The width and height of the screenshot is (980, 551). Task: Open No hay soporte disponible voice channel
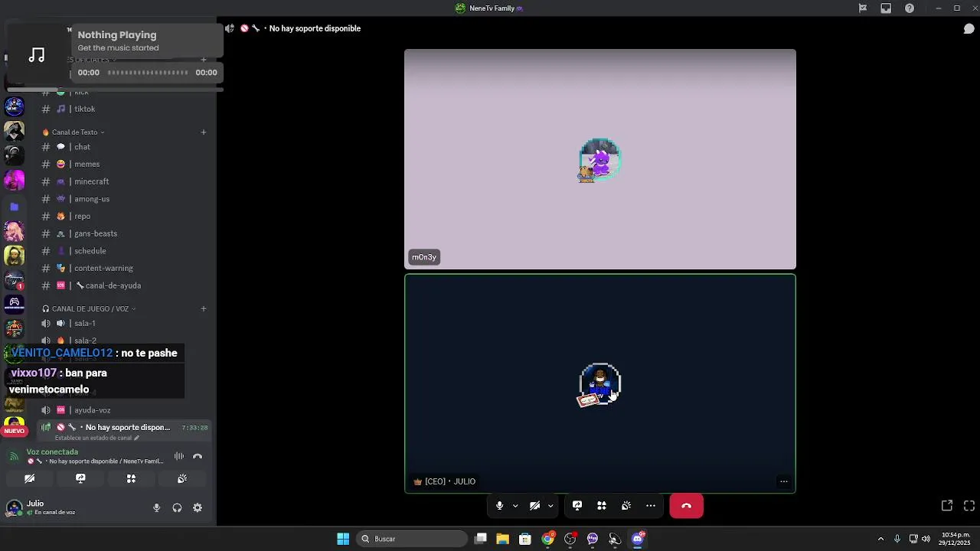tap(122, 428)
